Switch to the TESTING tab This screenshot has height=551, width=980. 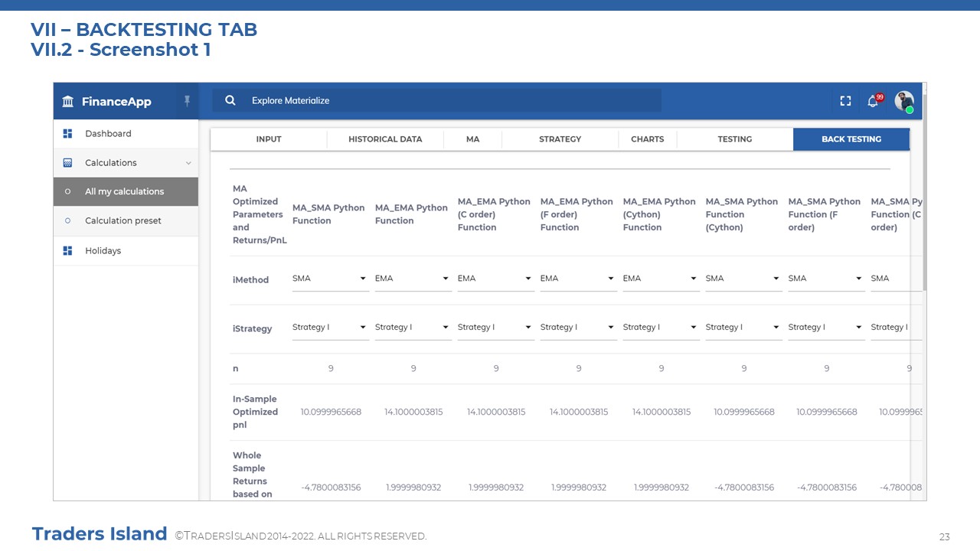tap(735, 139)
